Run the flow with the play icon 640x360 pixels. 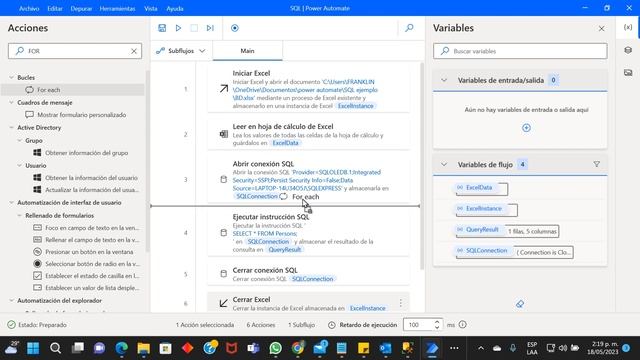pos(178,28)
